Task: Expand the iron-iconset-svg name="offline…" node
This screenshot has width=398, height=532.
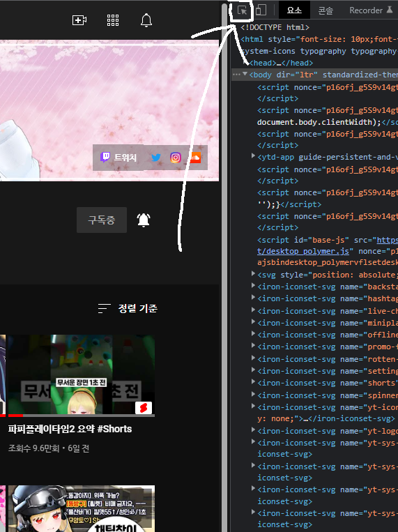Action: pyautogui.click(x=253, y=333)
